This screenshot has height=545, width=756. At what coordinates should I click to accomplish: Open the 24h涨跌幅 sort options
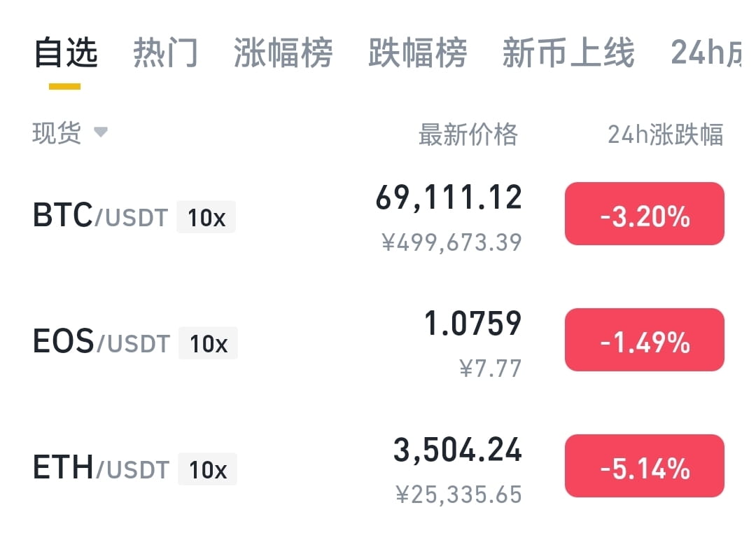coord(665,134)
